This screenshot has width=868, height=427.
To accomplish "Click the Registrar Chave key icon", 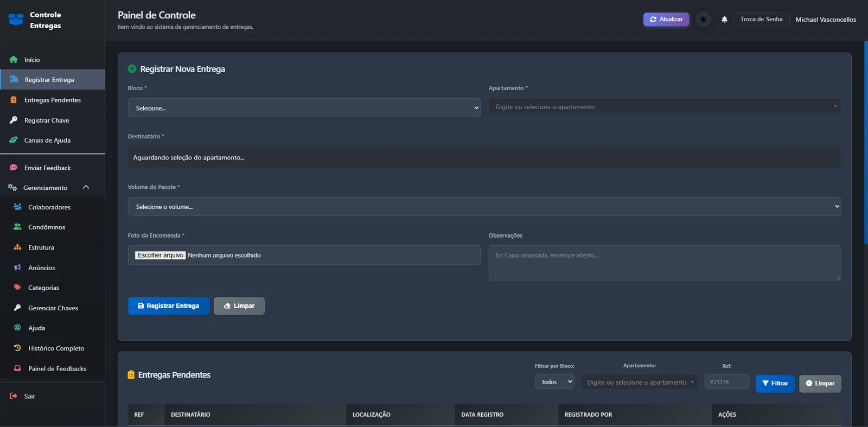I will point(14,120).
